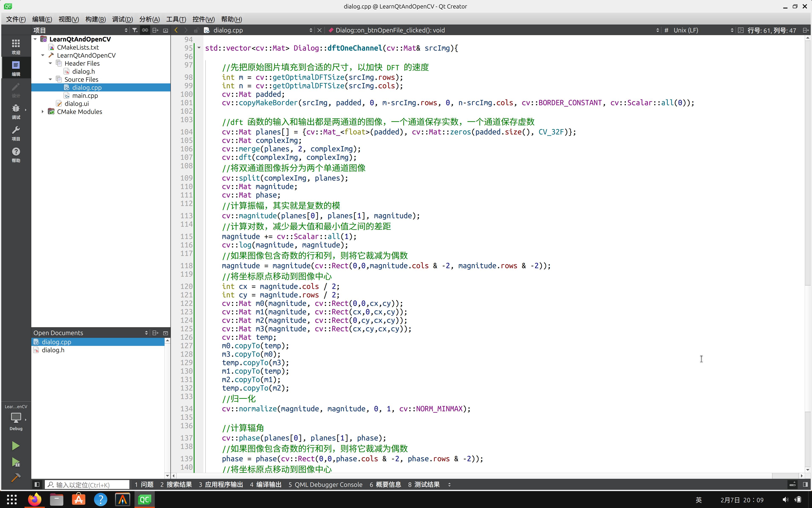Split the Open Documents panel
Screen dimensions: 812x508
pyautogui.click(x=155, y=333)
